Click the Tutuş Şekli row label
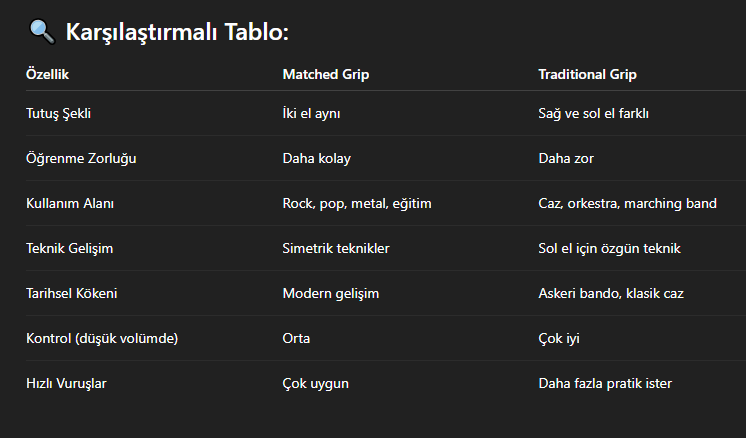The height and width of the screenshot is (438, 746). [58, 113]
